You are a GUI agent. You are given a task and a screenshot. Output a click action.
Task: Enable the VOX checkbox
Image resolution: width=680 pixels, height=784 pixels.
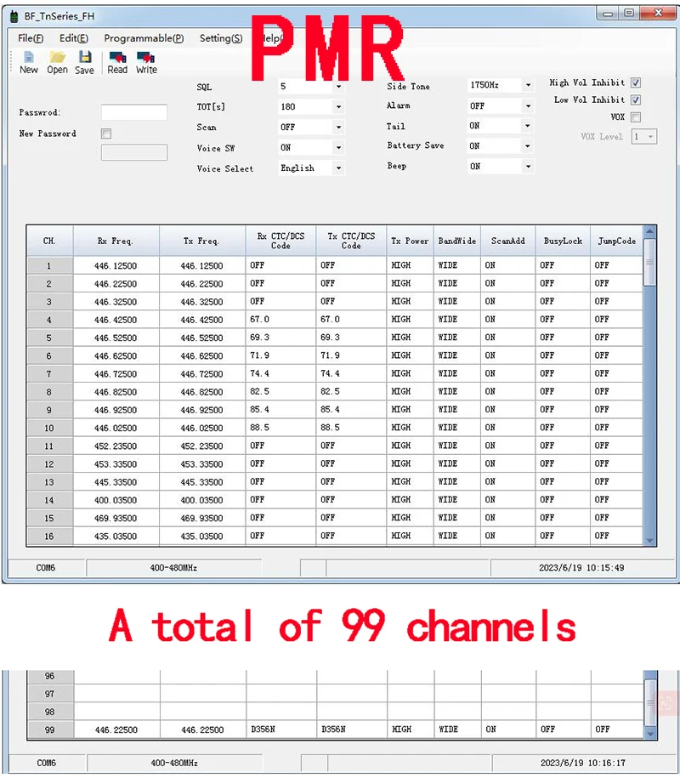tap(636, 117)
